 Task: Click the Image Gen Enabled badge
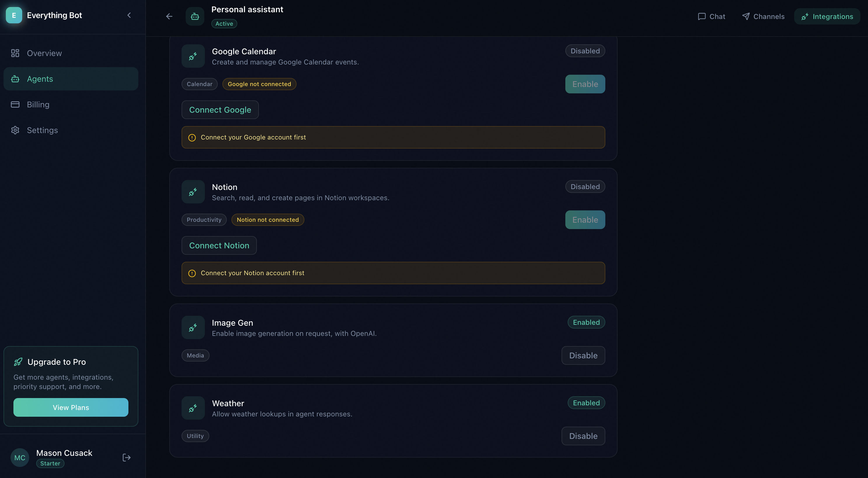click(586, 322)
